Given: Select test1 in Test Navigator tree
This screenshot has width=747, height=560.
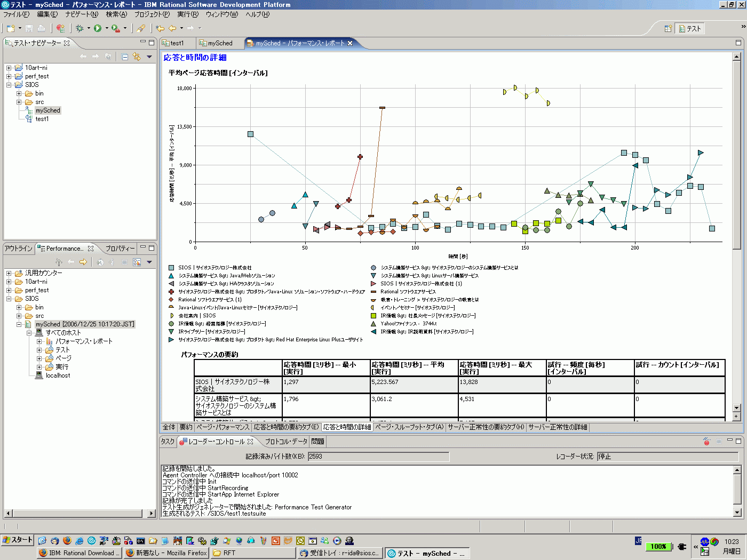Looking at the screenshot, I should pos(42,119).
